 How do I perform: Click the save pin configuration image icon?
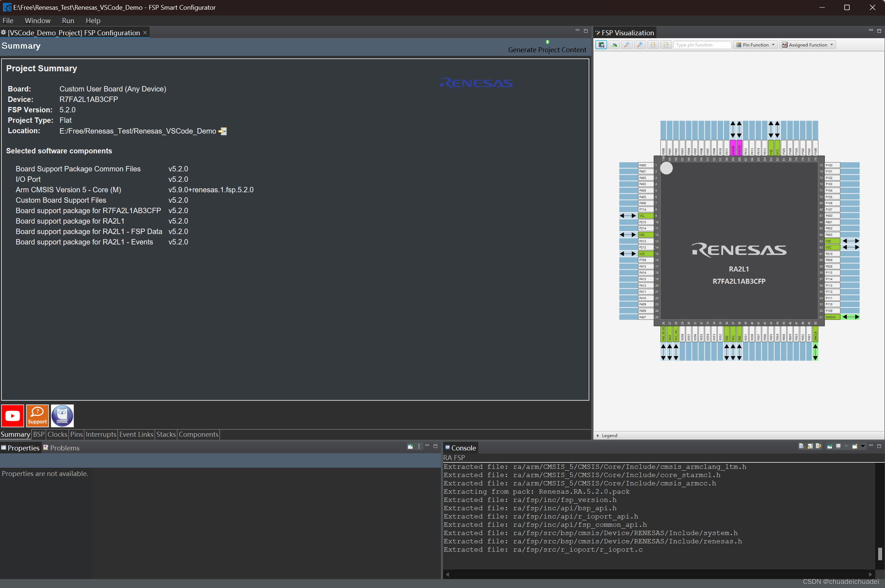[602, 45]
